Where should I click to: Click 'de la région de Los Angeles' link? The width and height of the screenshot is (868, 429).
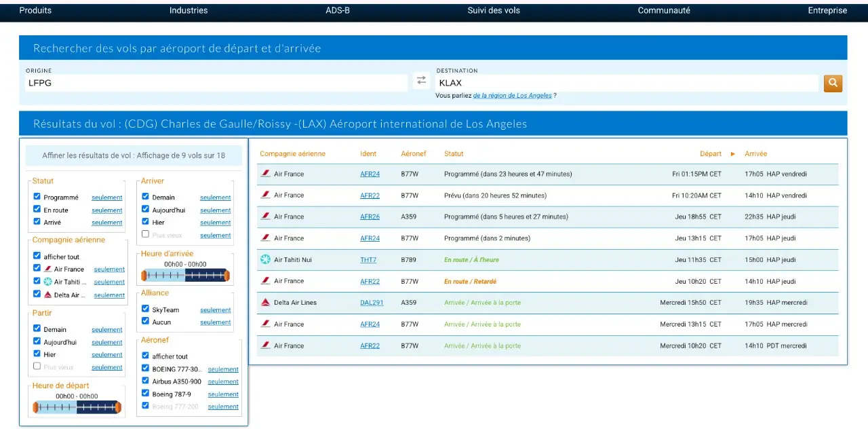point(513,96)
